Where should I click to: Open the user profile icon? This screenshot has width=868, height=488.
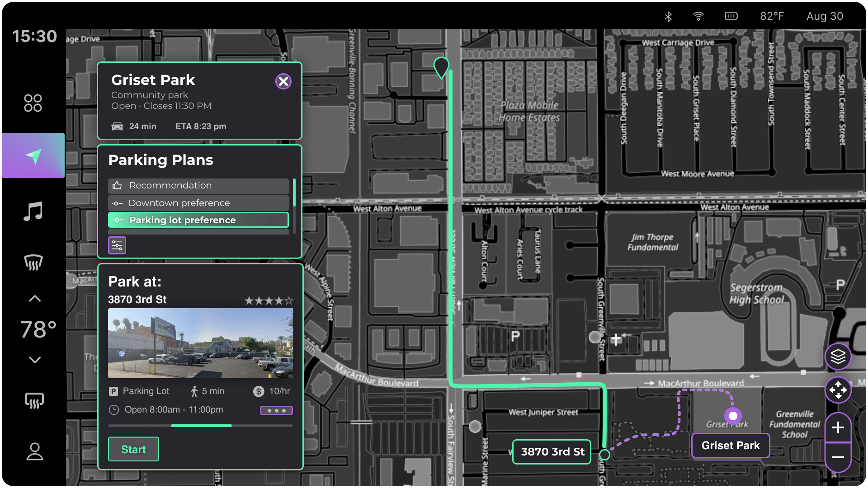[x=34, y=451]
